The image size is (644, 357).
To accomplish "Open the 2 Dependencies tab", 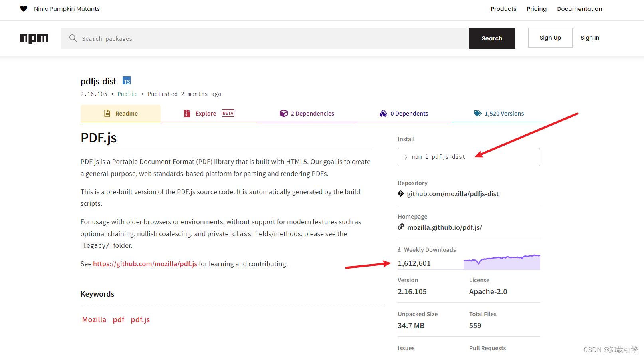I will (307, 114).
